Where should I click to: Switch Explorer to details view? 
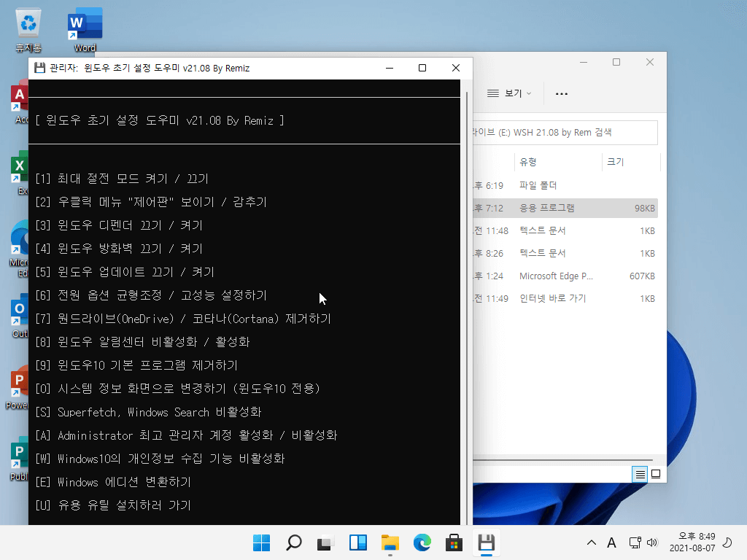[x=640, y=474]
